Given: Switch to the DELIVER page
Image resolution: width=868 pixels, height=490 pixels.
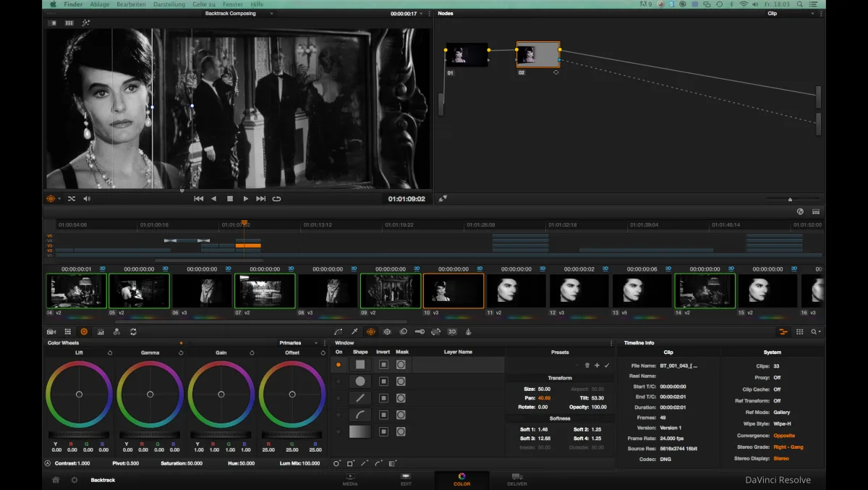Looking at the screenshot, I should [517, 480].
